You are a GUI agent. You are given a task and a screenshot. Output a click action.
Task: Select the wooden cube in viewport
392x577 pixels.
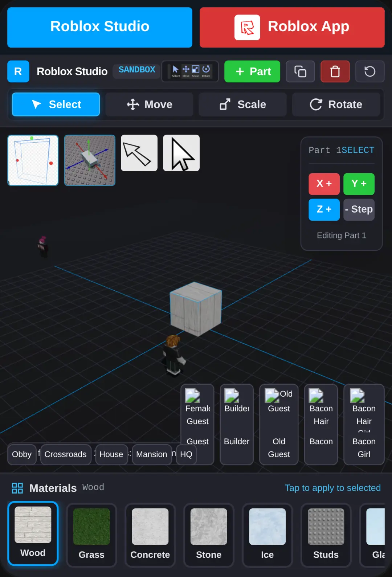196,309
